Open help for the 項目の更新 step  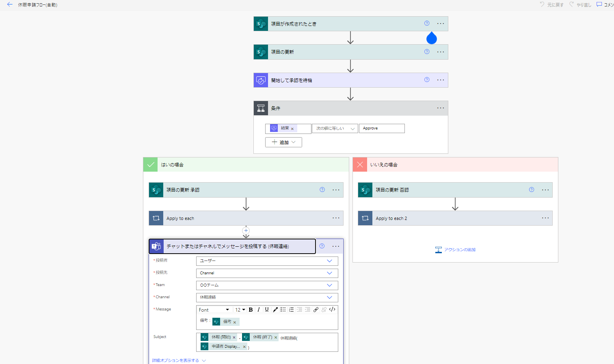[x=427, y=52]
